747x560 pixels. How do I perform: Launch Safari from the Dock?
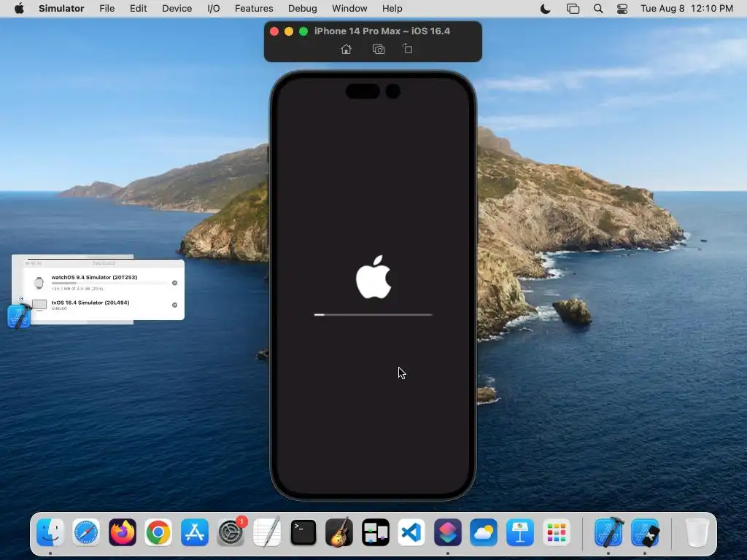86,532
